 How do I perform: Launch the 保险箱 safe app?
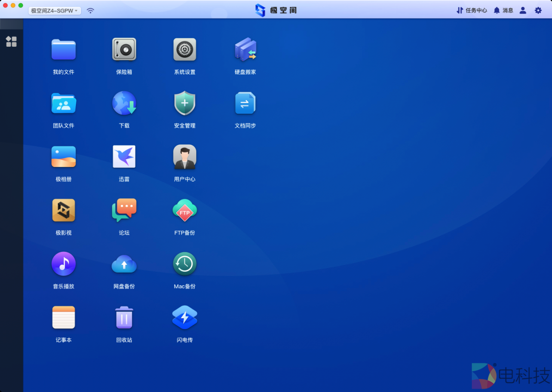124,49
